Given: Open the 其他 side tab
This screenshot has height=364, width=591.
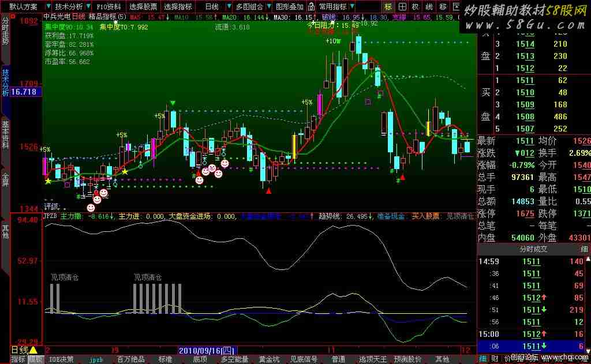Looking at the screenshot, I should [5, 232].
